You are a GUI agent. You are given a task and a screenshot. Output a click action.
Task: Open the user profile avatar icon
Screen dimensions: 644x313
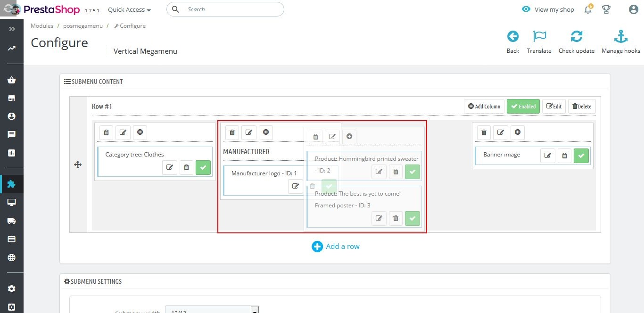click(x=634, y=9)
